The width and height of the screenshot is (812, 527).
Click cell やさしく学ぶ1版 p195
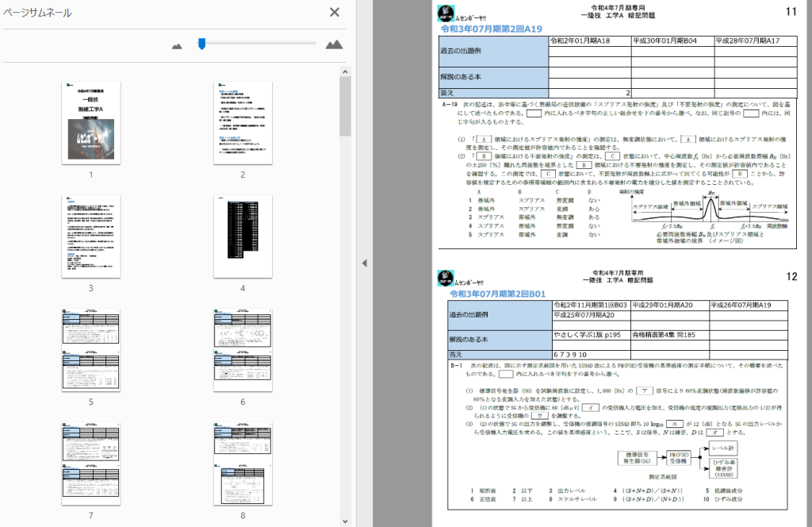pos(591,335)
